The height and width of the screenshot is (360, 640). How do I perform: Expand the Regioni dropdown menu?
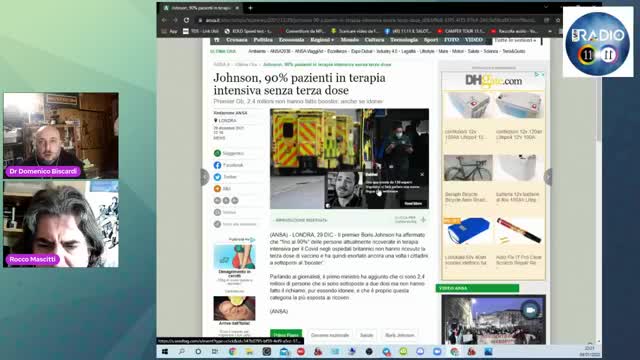(322, 40)
